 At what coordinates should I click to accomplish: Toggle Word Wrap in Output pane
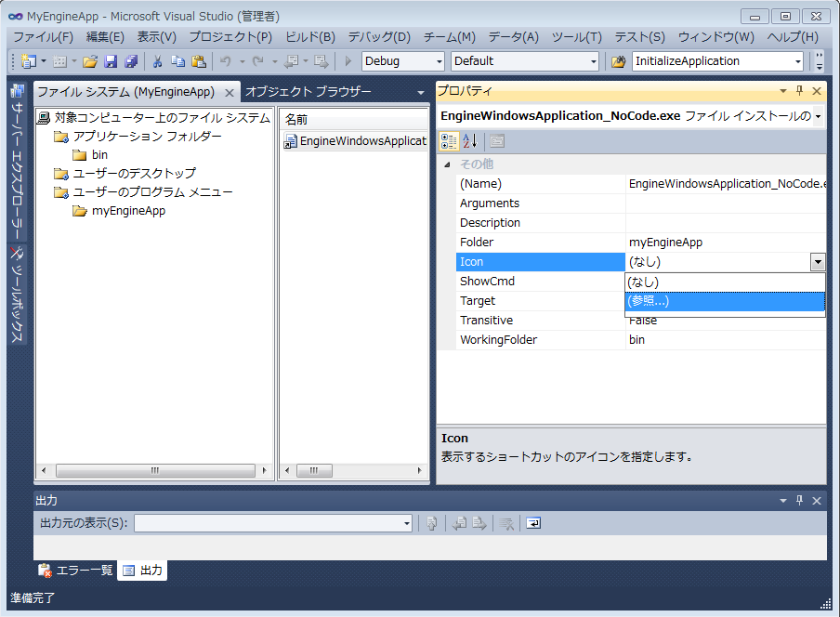tap(533, 523)
